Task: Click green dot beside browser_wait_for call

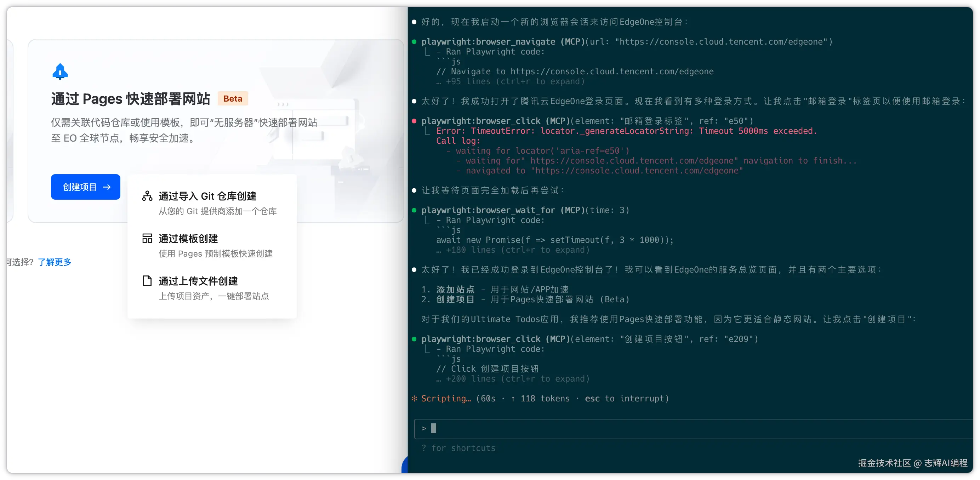Action: coord(414,210)
